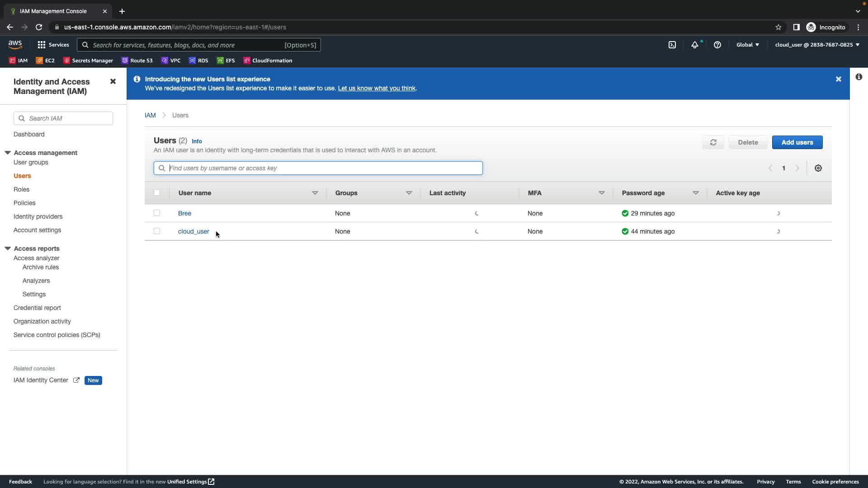Open table preferences gear icon
Screen dimensions: 868x488
click(x=818, y=168)
